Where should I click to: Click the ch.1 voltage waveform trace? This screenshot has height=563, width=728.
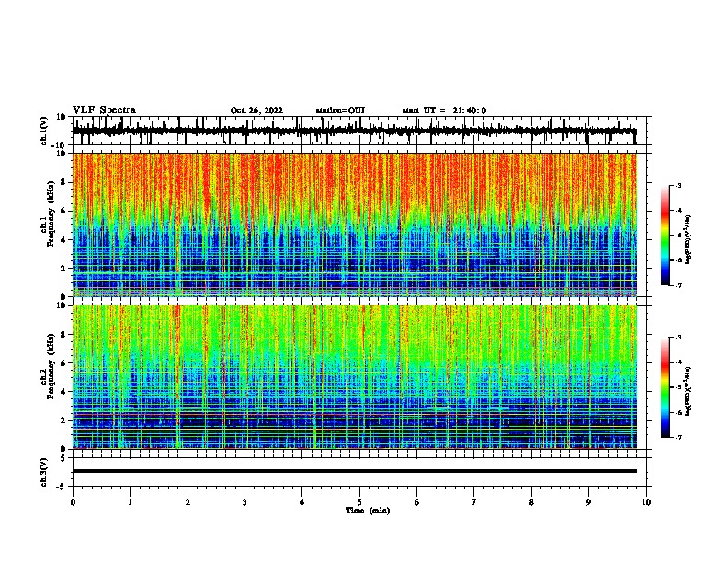354,132
